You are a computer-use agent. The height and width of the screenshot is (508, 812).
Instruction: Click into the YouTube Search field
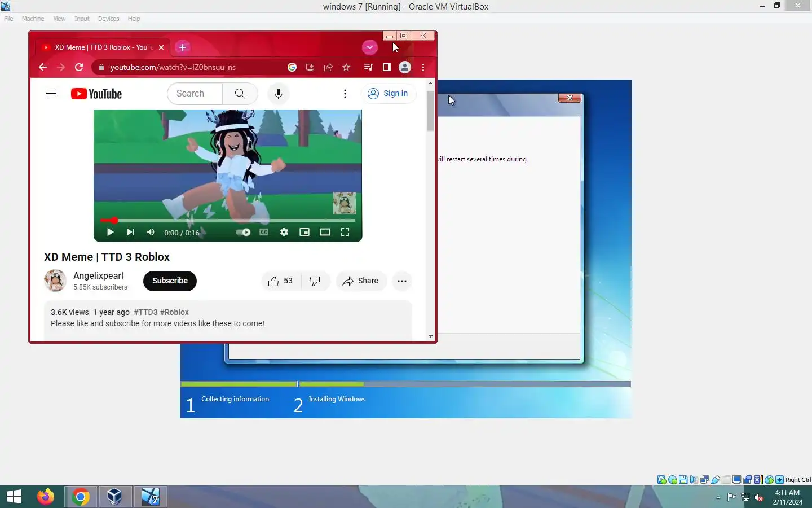pyautogui.click(x=195, y=94)
